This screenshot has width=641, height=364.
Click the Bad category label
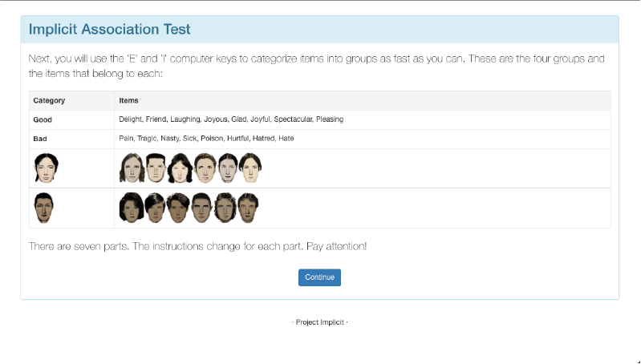click(40, 139)
